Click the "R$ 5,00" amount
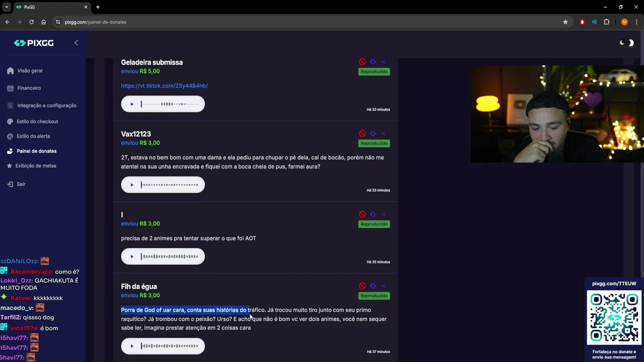This screenshot has width=644, height=362. pyautogui.click(x=149, y=71)
